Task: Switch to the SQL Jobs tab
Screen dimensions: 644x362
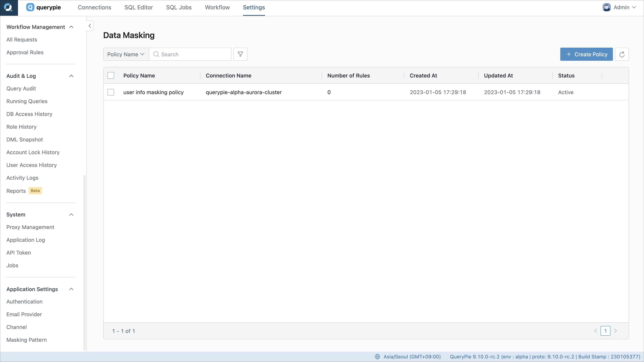Action: [x=179, y=7]
